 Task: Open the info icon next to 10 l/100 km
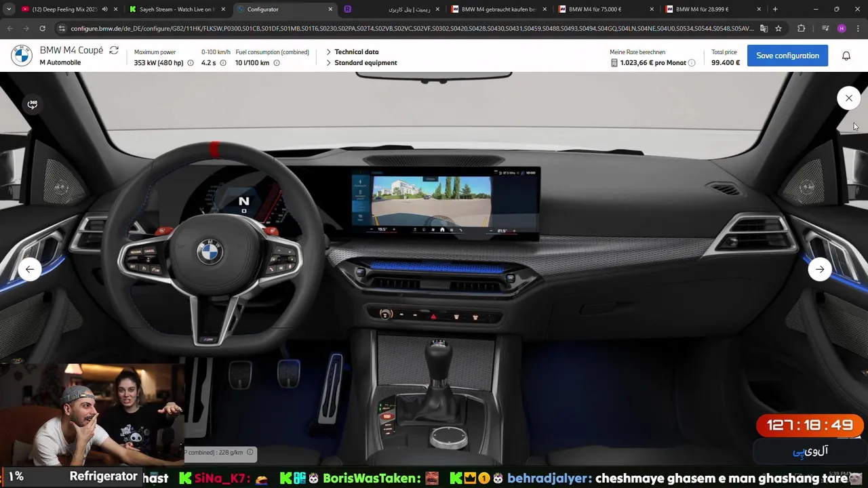click(277, 63)
